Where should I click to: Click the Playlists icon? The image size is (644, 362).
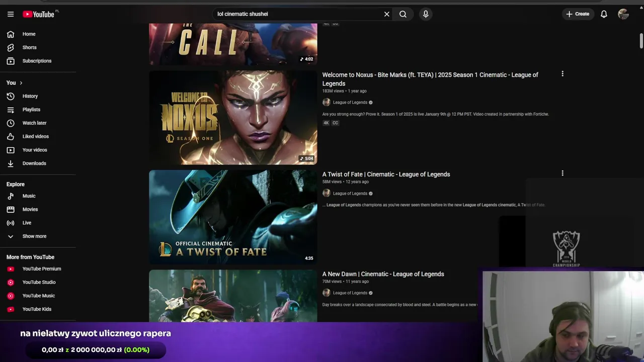(x=11, y=110)
